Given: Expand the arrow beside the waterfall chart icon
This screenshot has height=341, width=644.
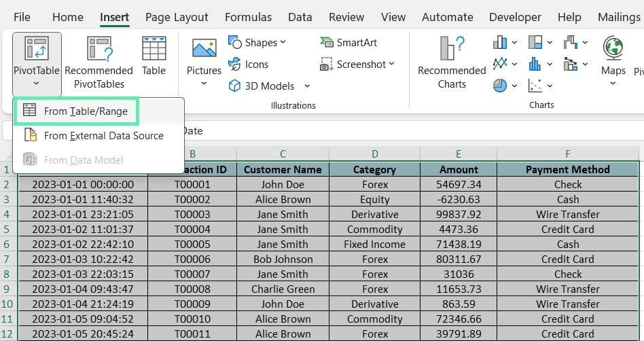Looking at the screenshot, I should click(585, 42).
